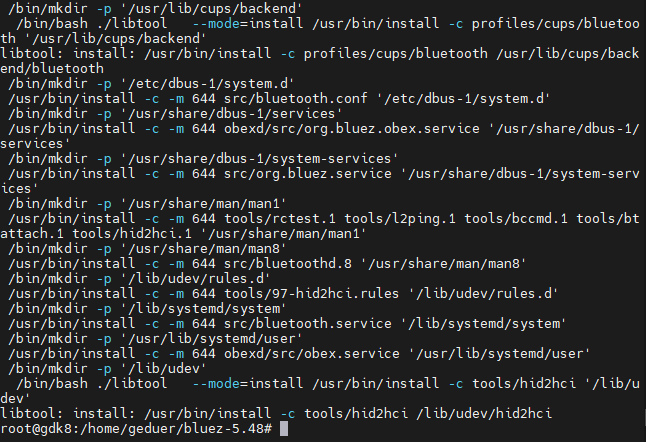Screen dimensions: 646x442
Task: Click the block cursor at the prompt
Action: pos(284,429)
